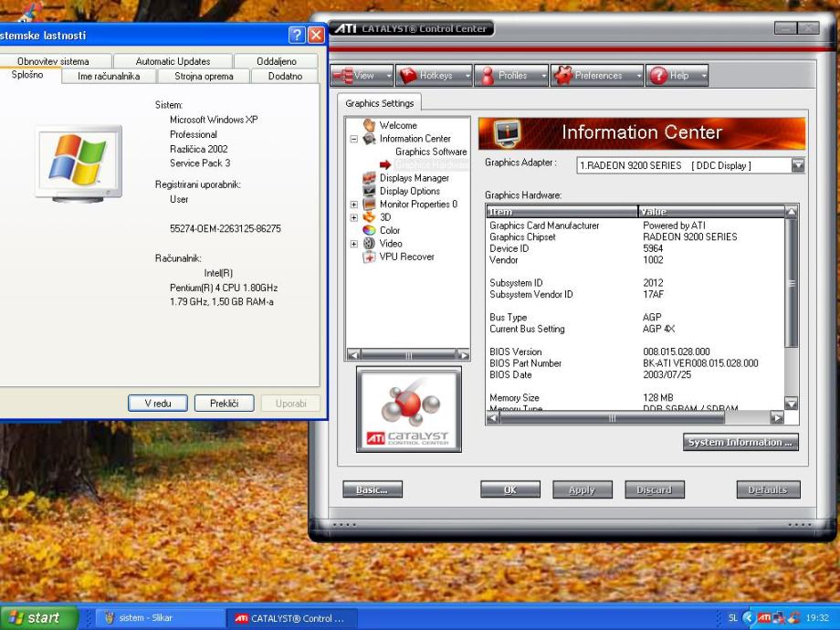This screenshot has width=840, height=630.
Task: Click the Help dropdown arrow
Action: 704,76
